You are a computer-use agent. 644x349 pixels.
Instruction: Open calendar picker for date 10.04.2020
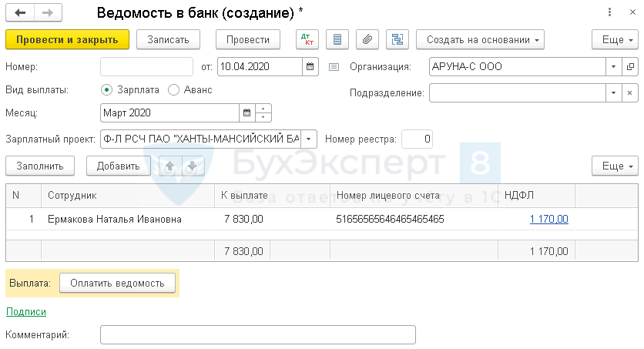pyautogui.click(x=310, y=66)
